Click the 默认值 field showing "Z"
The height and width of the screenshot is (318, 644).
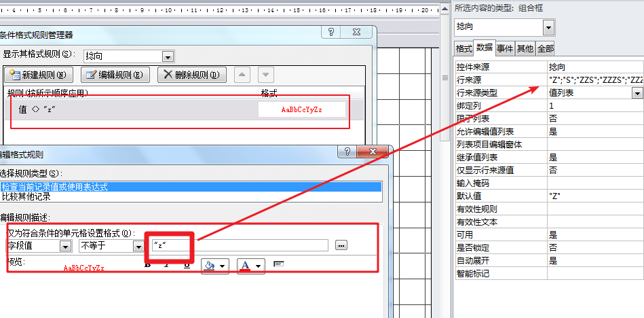pos(596,196)
